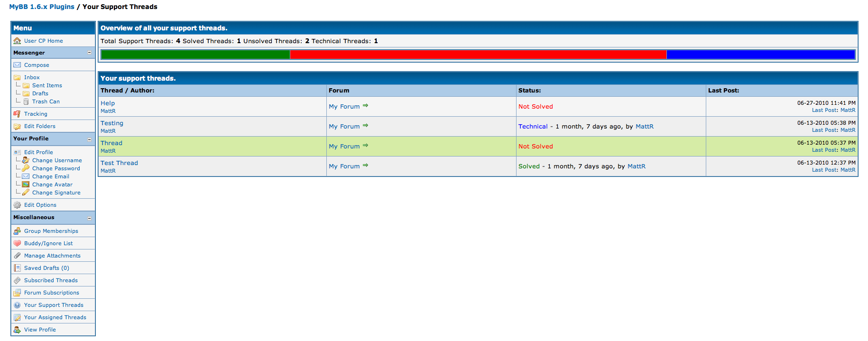Click the Trash Can icon

coord(26,101)
